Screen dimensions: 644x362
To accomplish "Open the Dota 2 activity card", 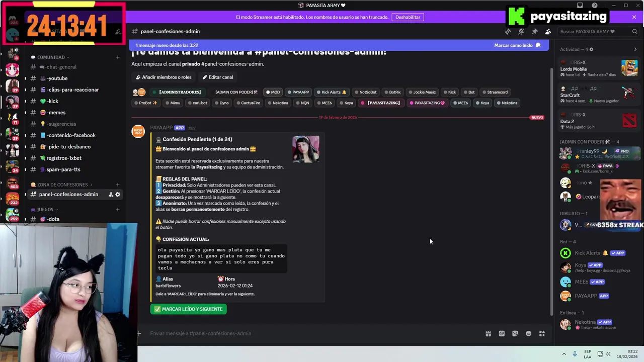I will pyautogui.click(x=599, y=121).
